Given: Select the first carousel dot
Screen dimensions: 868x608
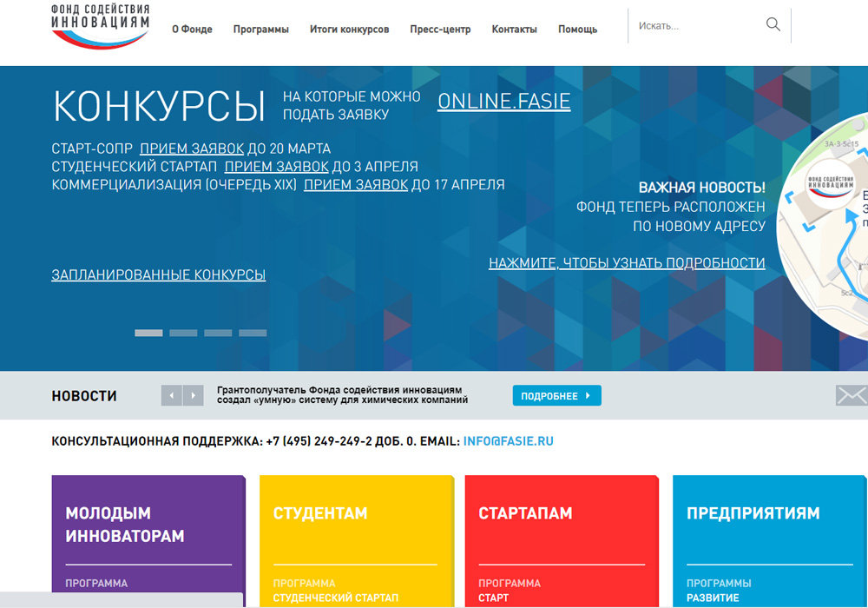Looking at the screenshot, I should pyautogui.click(x=148, y=333).
